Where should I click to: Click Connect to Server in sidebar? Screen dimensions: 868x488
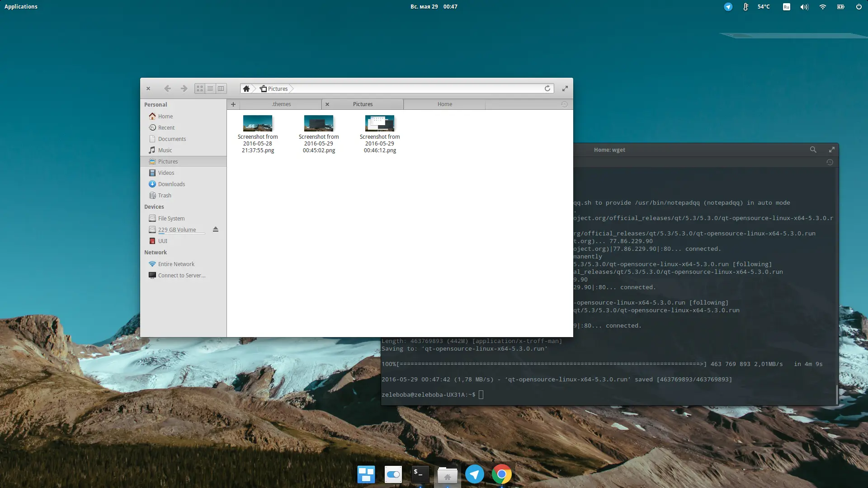coord(183,276)
